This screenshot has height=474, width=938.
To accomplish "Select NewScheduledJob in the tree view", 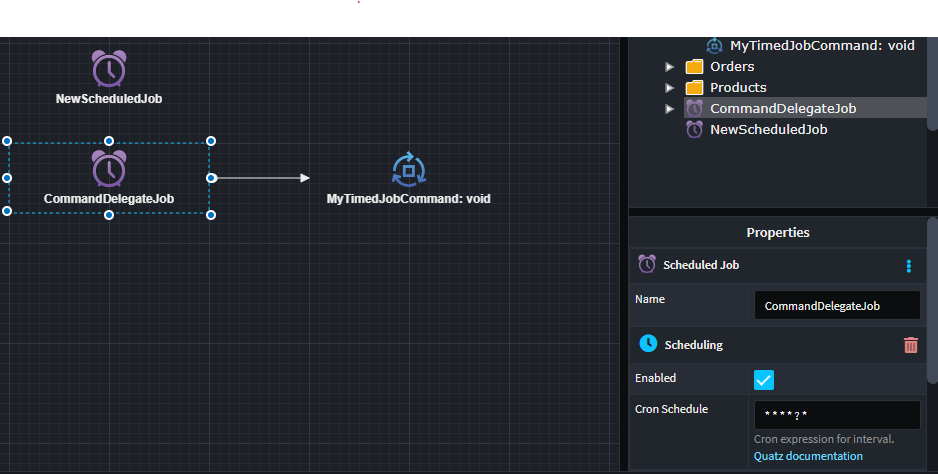I will (768, 129).
